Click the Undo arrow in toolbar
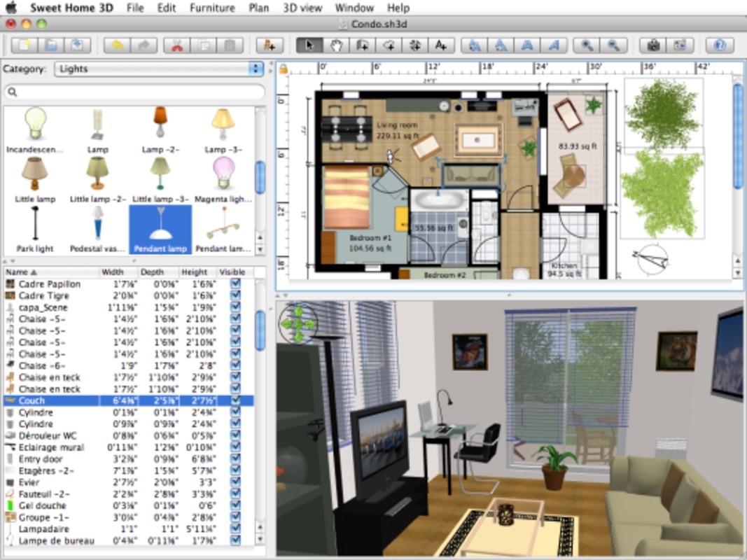 click(x=117, y=45)
